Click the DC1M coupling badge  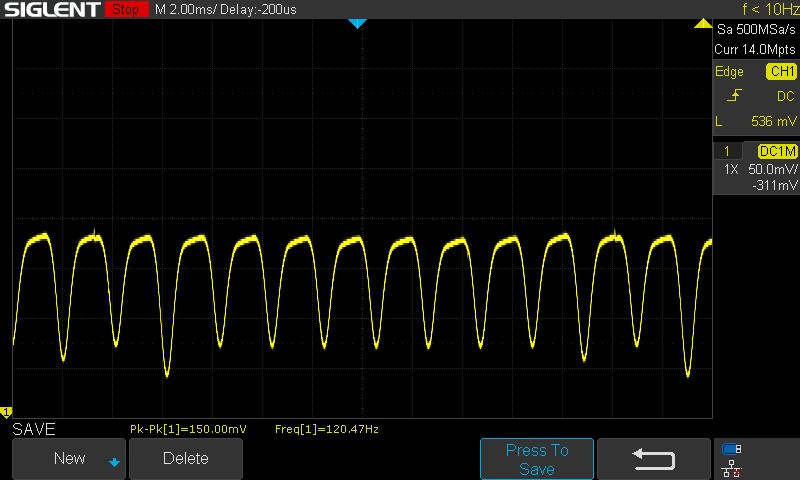(777, 151)
